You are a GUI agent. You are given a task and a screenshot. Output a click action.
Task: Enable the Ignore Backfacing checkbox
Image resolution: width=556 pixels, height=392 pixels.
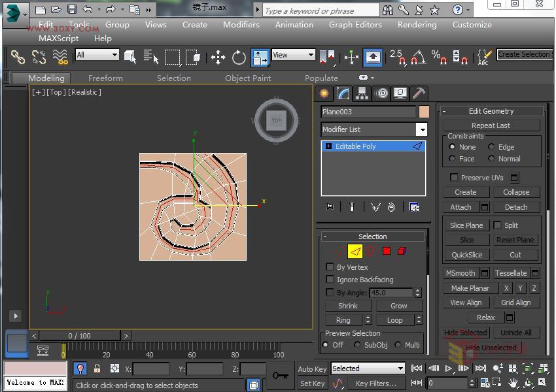(330, 280)
